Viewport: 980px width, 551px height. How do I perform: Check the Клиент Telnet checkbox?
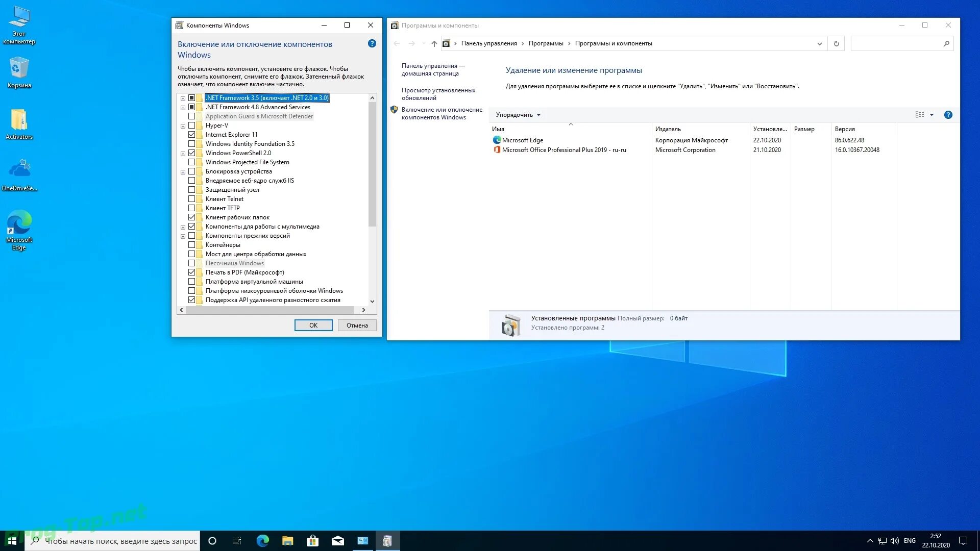coord(192,199)
